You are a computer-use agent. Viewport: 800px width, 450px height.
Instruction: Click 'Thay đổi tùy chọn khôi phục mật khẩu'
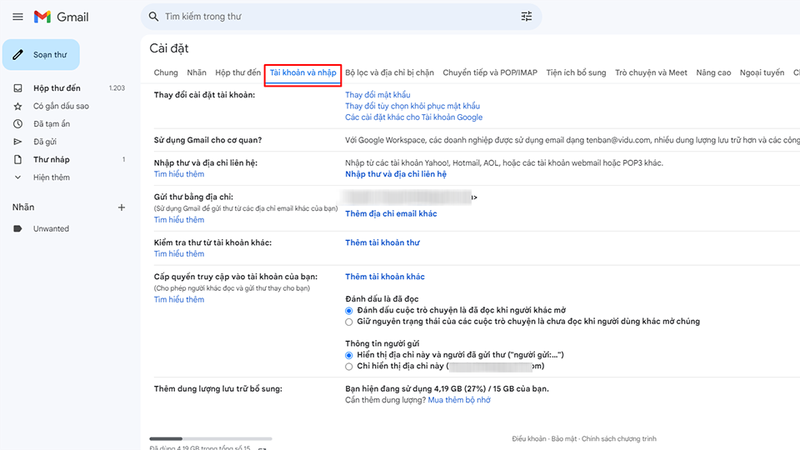click(412, 106)
